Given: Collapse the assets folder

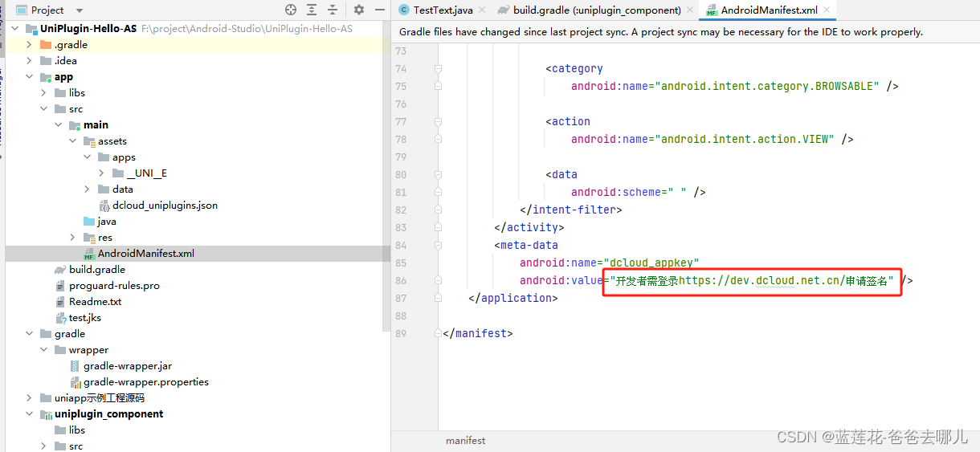Looking at the screenshot, I should [73, 141].
